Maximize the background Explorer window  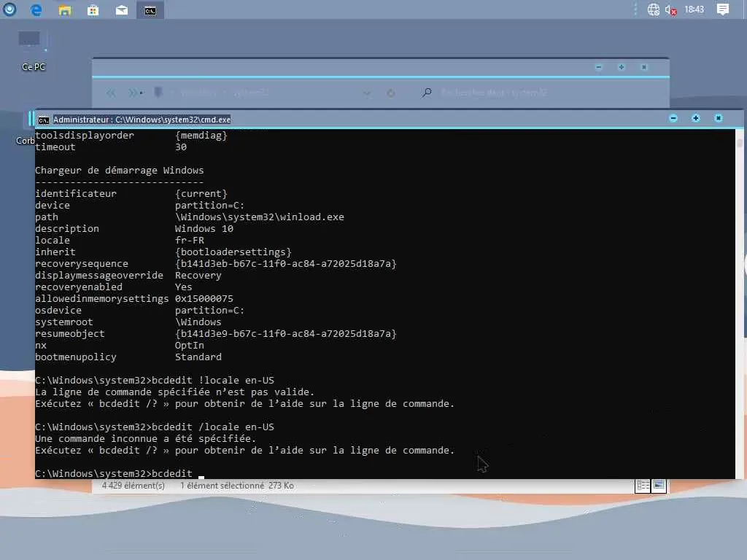point(622,67)
